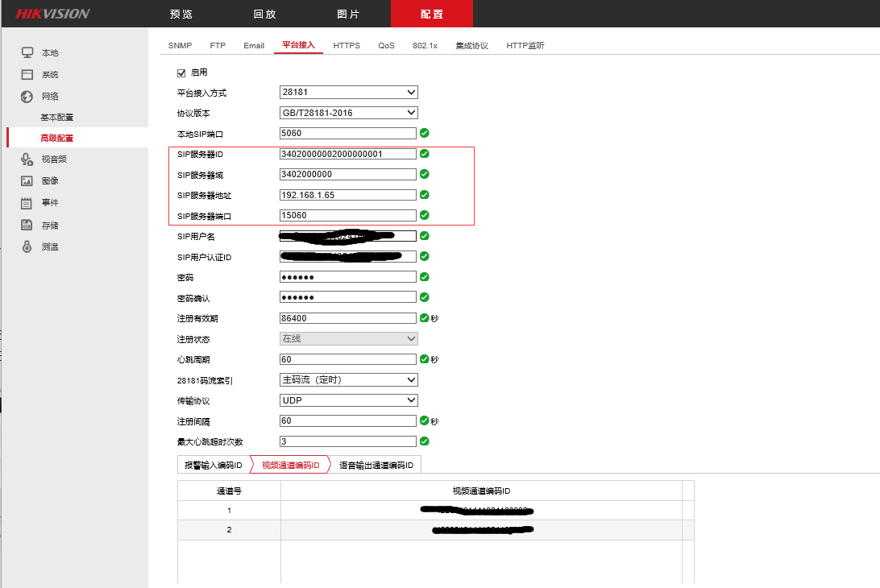Expand the 传输协议 transport protocol dropdown
Viewport: 880px width, 588px height.
(348, 400)
